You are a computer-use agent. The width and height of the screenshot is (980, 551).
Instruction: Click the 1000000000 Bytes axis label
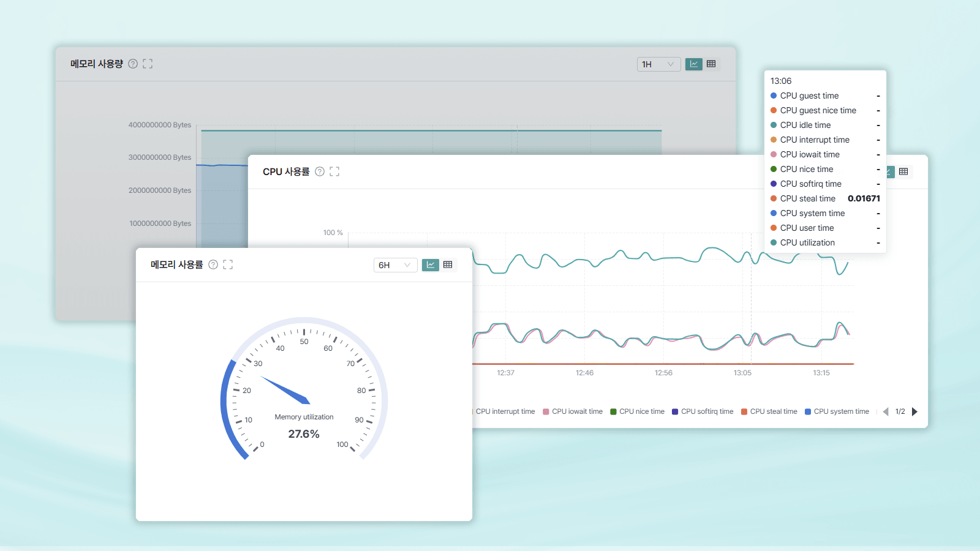[x=160, y=223]
